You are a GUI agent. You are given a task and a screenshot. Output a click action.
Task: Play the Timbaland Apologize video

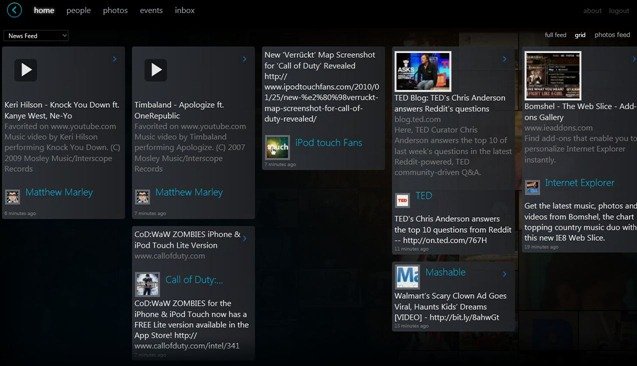(156, 70)
